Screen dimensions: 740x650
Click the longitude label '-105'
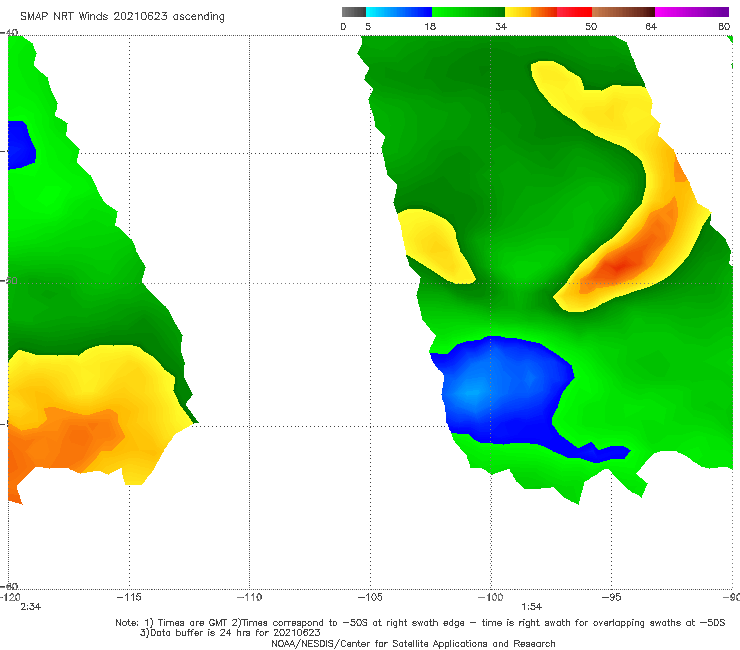pyautogui.click(x=370, y=597)
